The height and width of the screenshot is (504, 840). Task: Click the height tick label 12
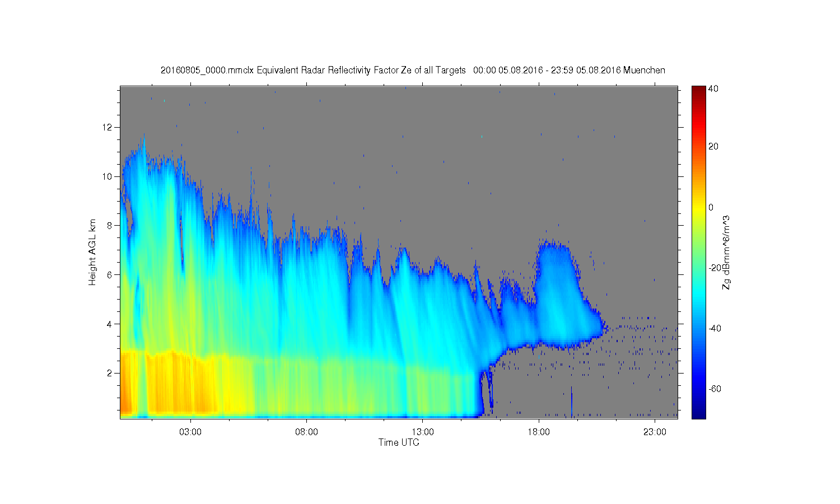pos(108,127)
